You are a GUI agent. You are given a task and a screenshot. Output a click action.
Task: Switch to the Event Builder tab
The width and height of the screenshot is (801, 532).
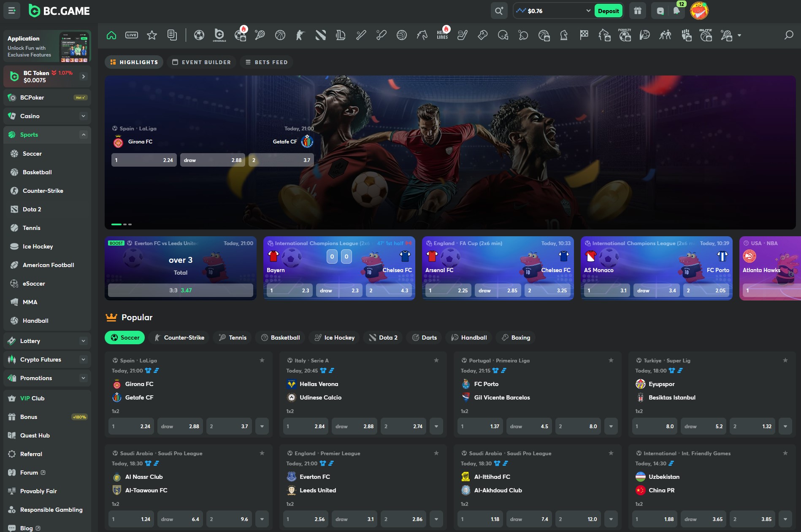[x=202, y=62]
